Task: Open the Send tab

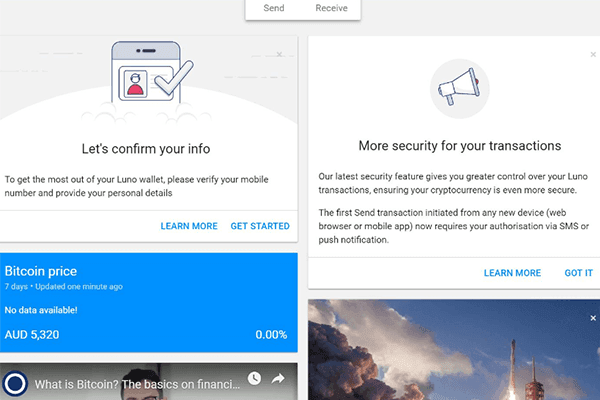Action: pyautogui.click(x=274, y=8)
